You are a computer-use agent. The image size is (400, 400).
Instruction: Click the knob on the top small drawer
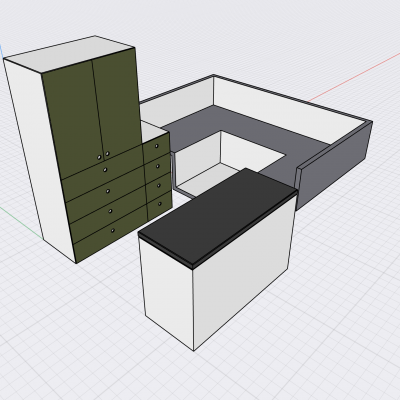(157, 146)
